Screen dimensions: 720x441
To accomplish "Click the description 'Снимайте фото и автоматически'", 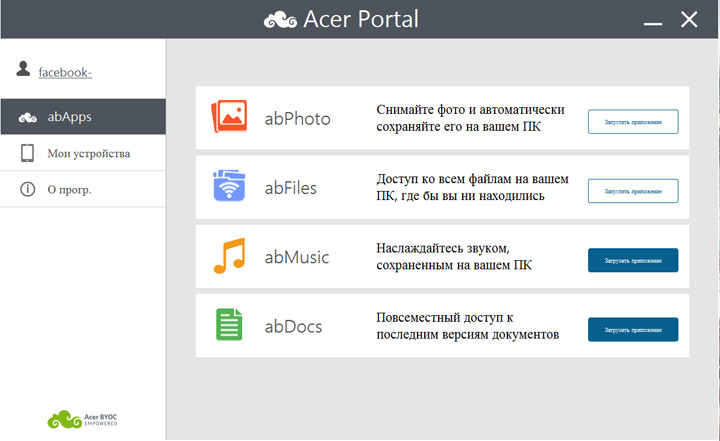I will coord(470,110).
